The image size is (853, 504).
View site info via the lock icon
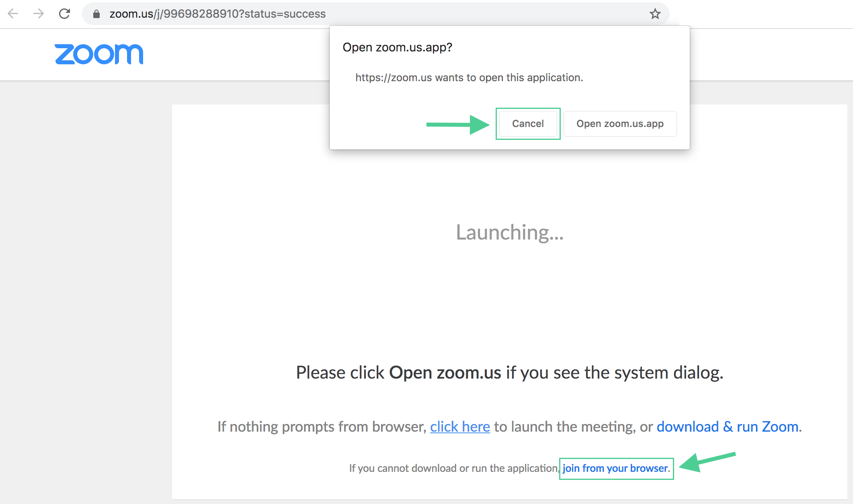pyautogui.click(x=96, y=14)
